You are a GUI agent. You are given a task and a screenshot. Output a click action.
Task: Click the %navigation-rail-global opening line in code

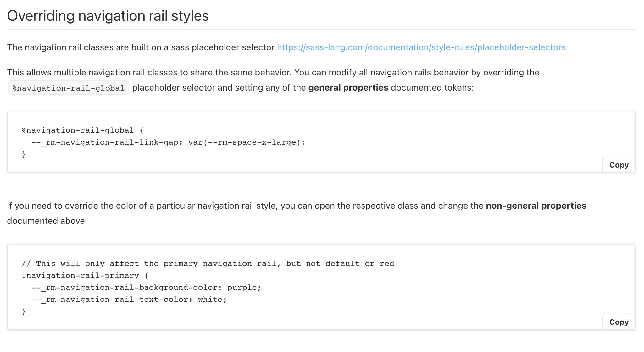(x=82, y=130)
